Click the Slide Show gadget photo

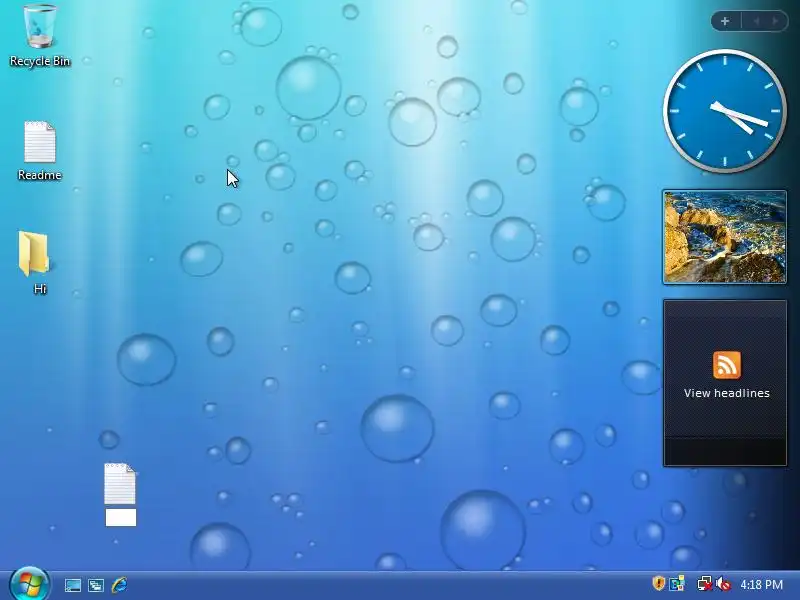724,237
